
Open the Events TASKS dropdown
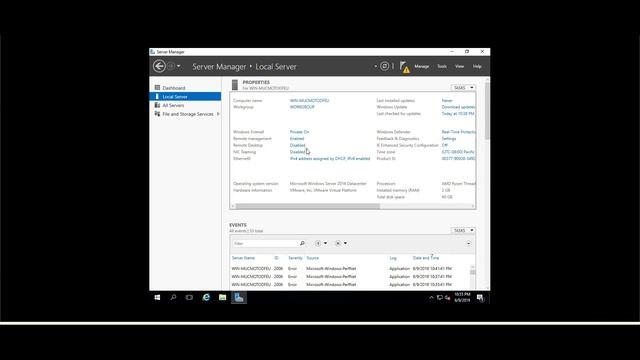click(463, 231)
